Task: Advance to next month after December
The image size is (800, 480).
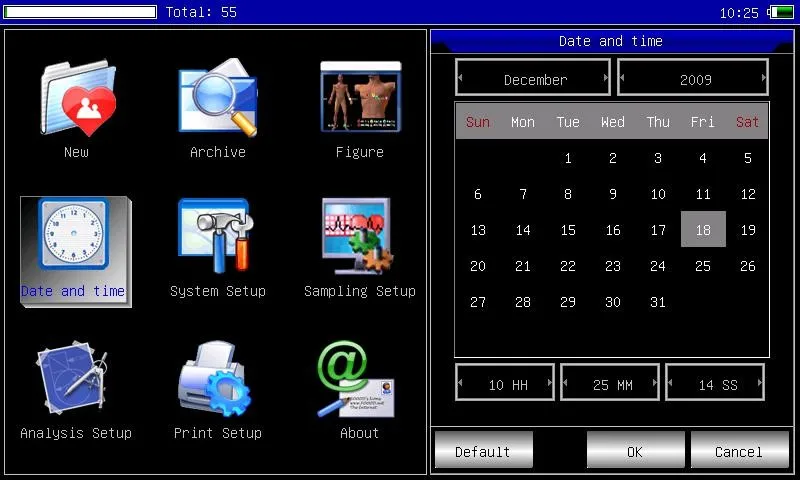Action: [x=605, y=78]
